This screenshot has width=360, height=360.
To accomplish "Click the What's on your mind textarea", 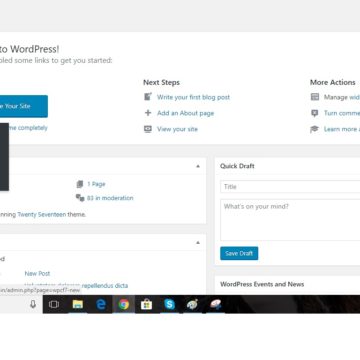I will click(290, 220).
